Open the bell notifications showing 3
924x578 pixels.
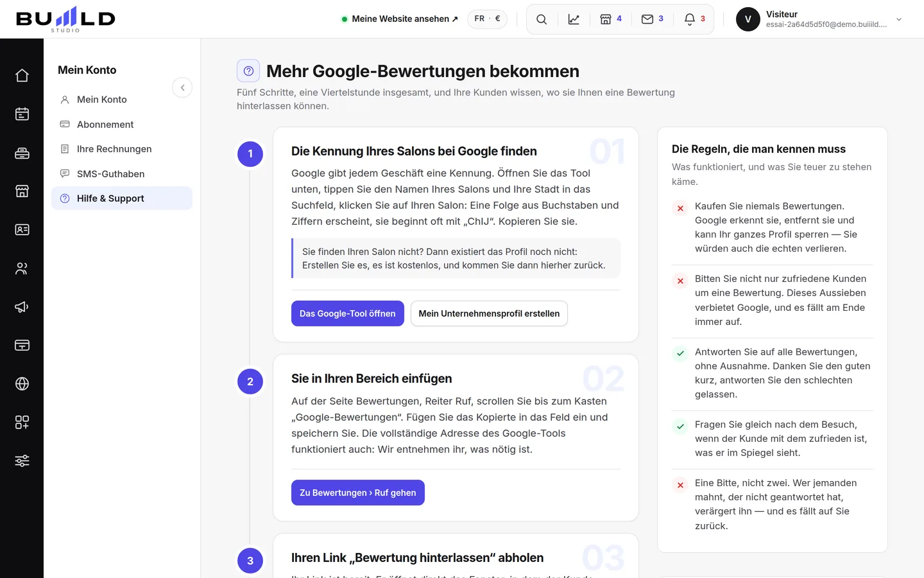(695, 19)
